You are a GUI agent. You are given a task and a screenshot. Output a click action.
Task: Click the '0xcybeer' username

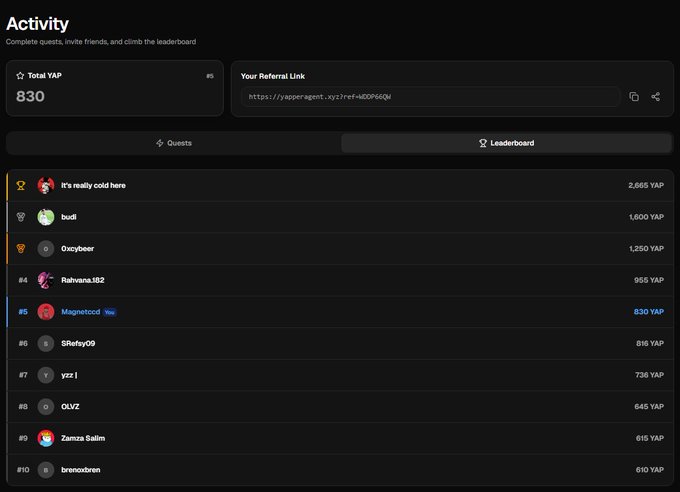click(x=77, y=249)
